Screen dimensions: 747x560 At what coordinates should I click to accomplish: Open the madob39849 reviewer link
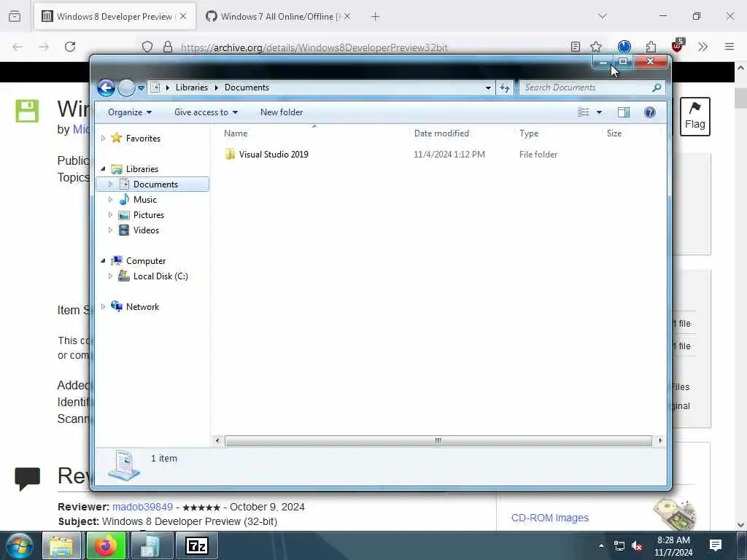(x=142, y=507)
